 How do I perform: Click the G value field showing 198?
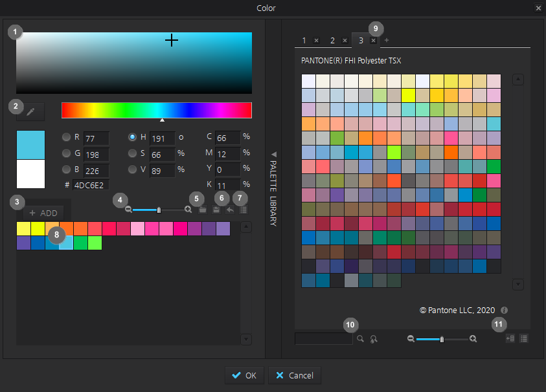coord(97,155)
